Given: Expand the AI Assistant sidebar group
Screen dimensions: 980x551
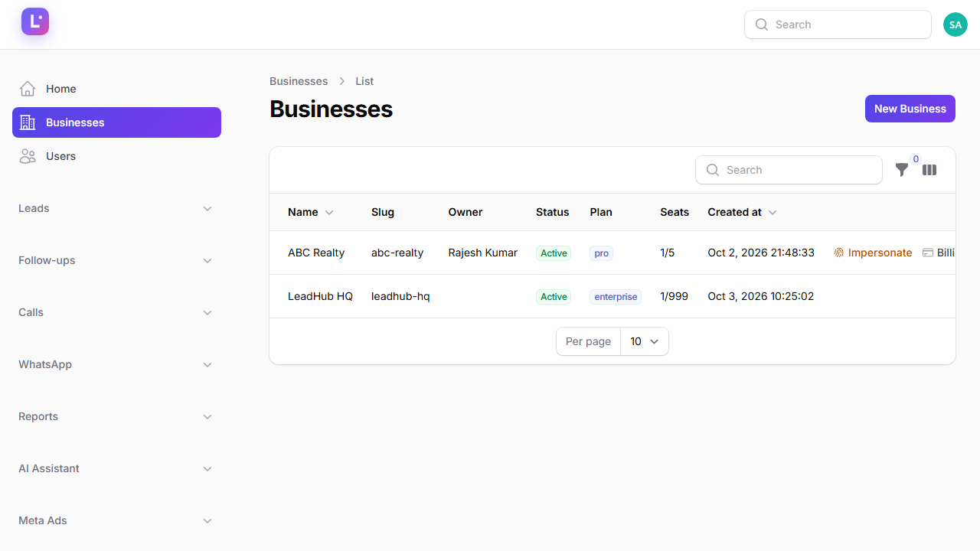Looking at the screenshot, I should (116, 468).
